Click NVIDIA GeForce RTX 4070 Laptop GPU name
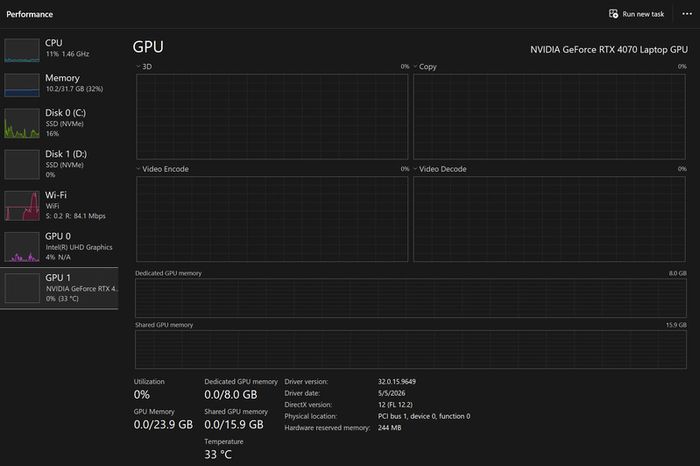The height and width of the screenshot is (466, 700). tap(609, 50)
